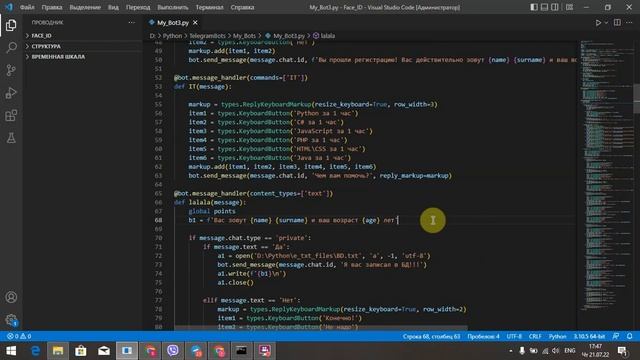
Task: Open the Справка menu
Action: pos(242,7)
